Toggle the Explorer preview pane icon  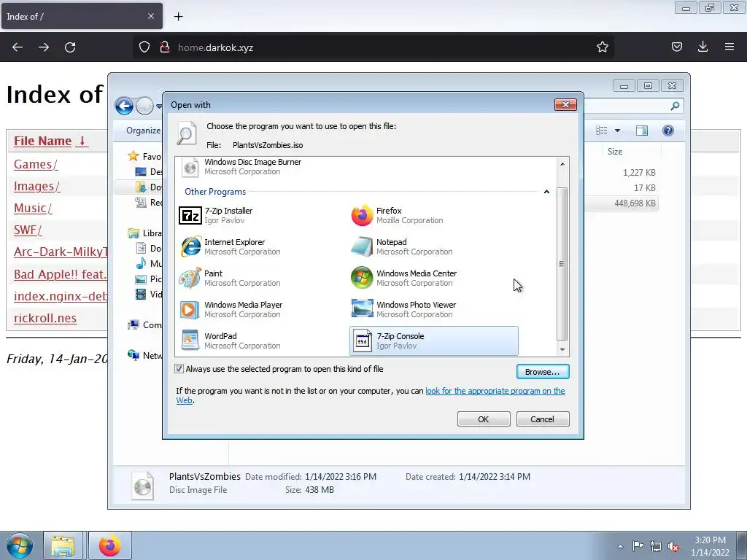(x=642, y=131)
